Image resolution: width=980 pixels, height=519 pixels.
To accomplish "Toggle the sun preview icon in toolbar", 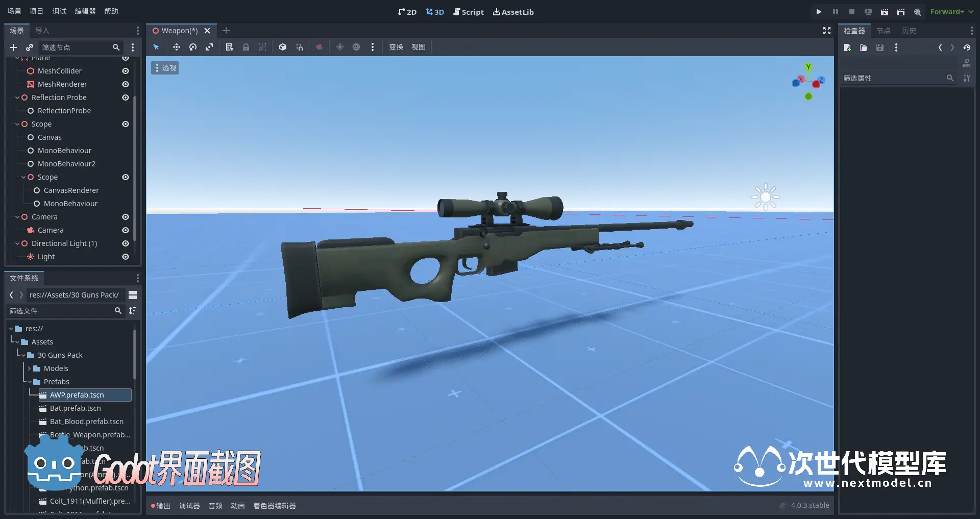I will coord(340,47).
